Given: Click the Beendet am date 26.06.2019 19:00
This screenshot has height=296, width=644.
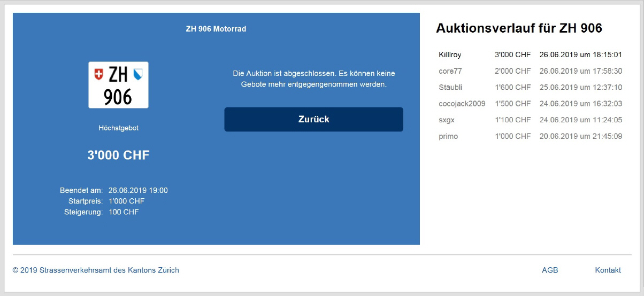Looking at the screenshot, I should coord(138,190).
